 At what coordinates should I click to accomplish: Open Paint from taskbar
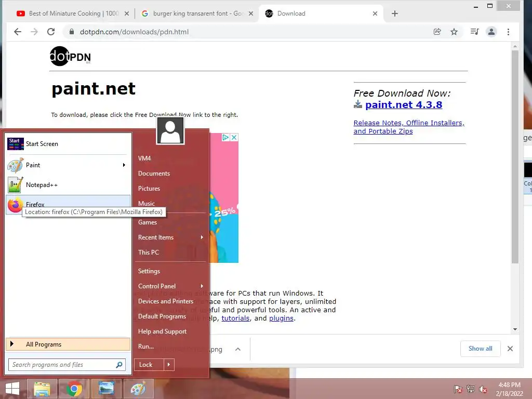pos(138,389)
